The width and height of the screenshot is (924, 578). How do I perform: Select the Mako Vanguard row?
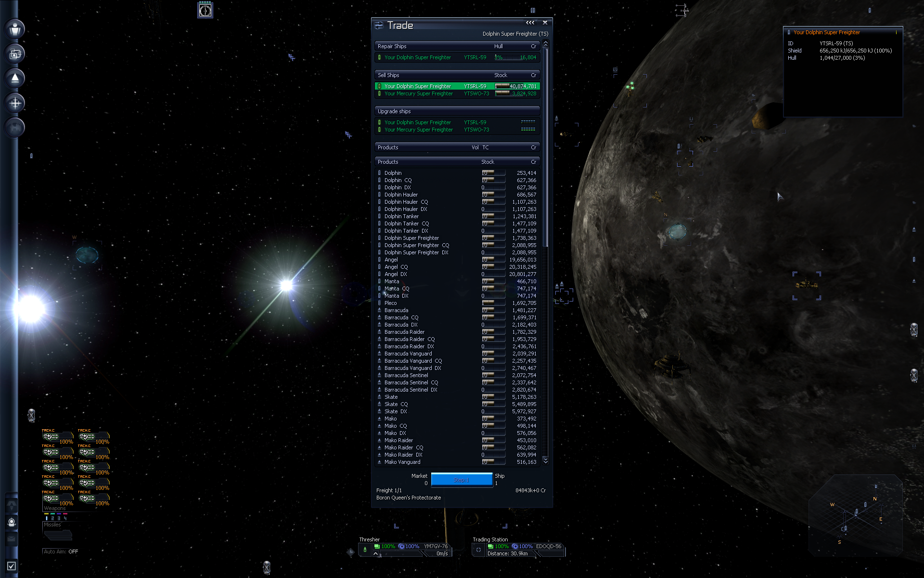[457, 462]
